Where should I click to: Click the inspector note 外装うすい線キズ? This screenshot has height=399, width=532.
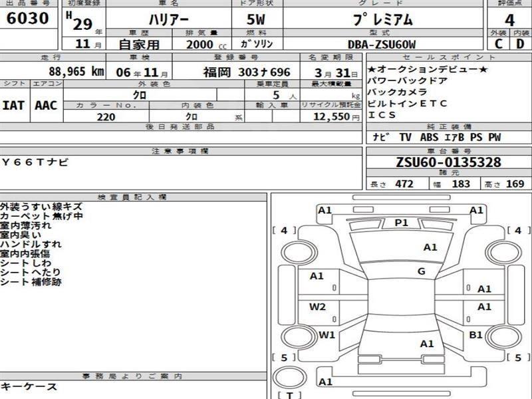tap(41, 206)
